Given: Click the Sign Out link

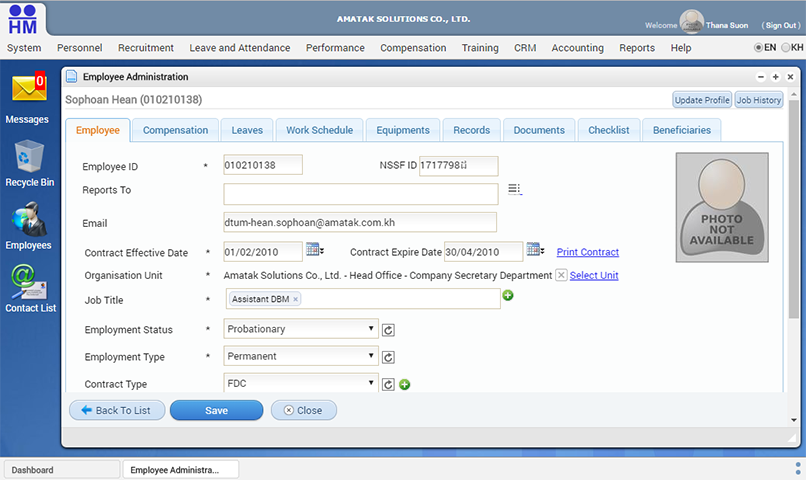Looking at the screenshot, I should point(781,25).
